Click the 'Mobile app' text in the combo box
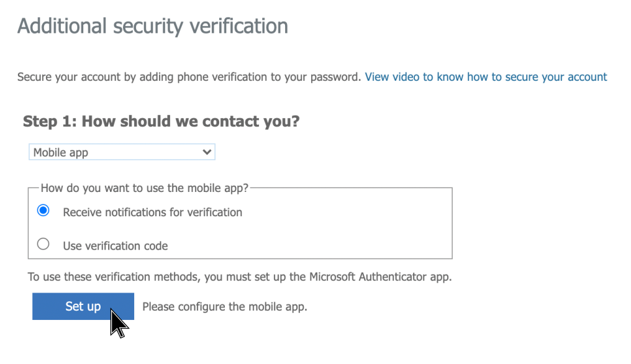 (61, 152)
